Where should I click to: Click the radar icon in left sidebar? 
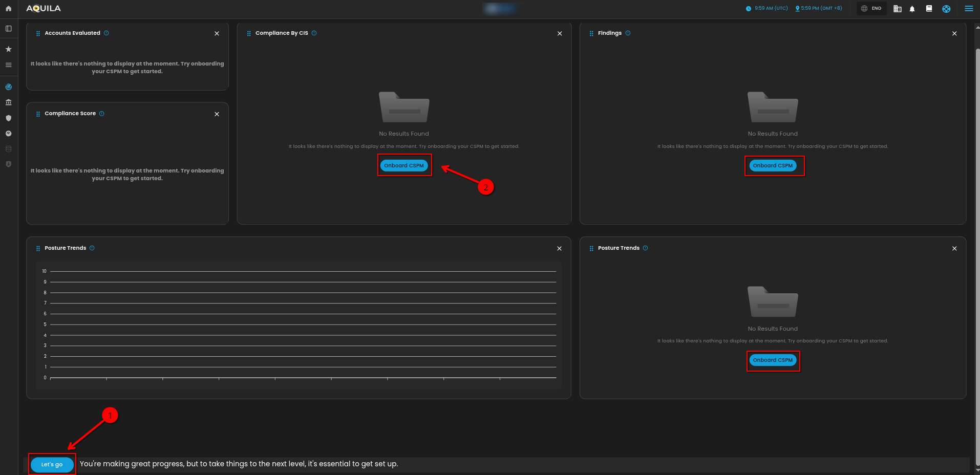pos(9,87)
